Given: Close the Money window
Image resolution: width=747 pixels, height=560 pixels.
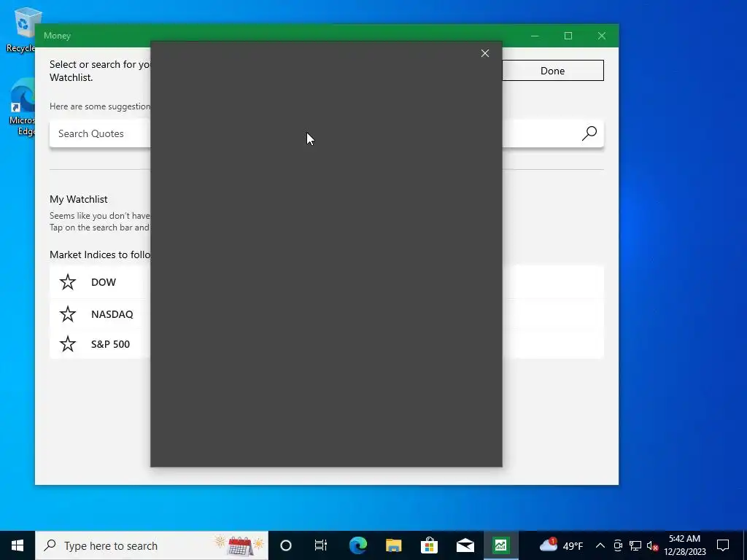Looking at the screenshot, I should click(602, 36).
